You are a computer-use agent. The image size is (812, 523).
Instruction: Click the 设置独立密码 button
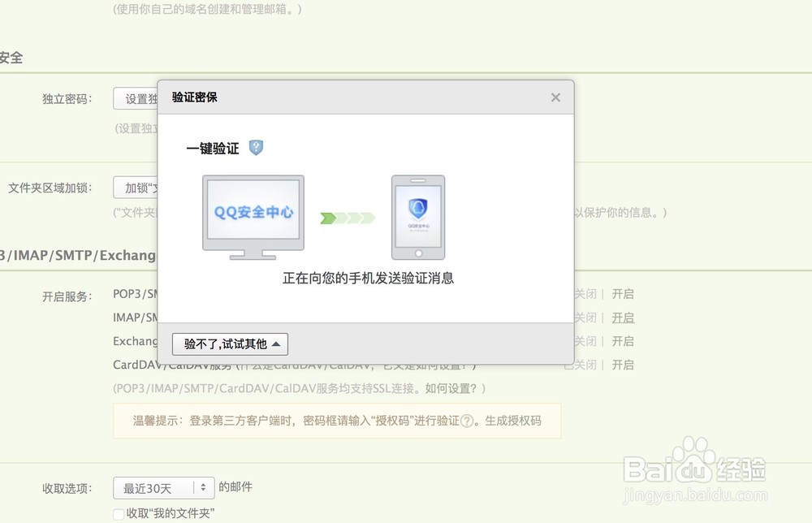coord(135,98)
